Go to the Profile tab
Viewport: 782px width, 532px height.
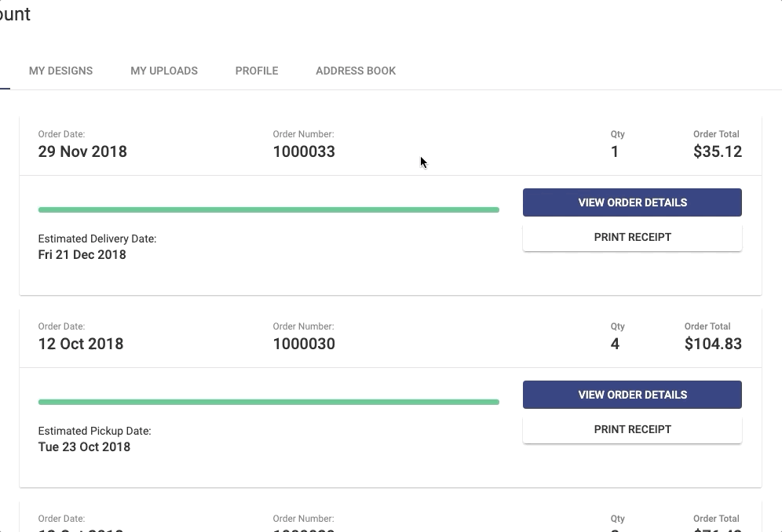(257, 71)
